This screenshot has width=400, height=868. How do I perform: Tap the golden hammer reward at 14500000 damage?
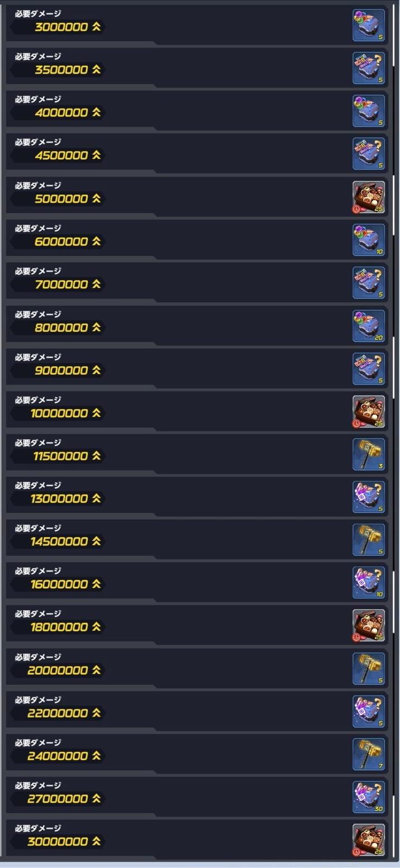point(369,540)
